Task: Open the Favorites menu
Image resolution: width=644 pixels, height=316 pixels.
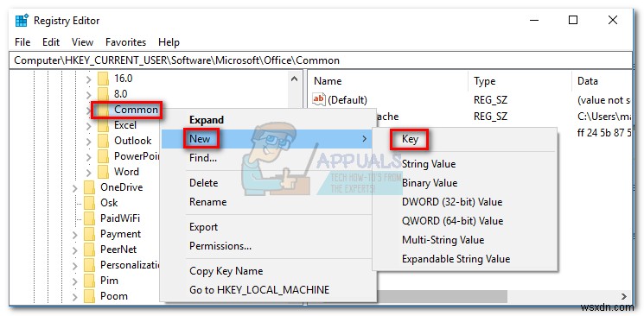Action: (125, 41)
